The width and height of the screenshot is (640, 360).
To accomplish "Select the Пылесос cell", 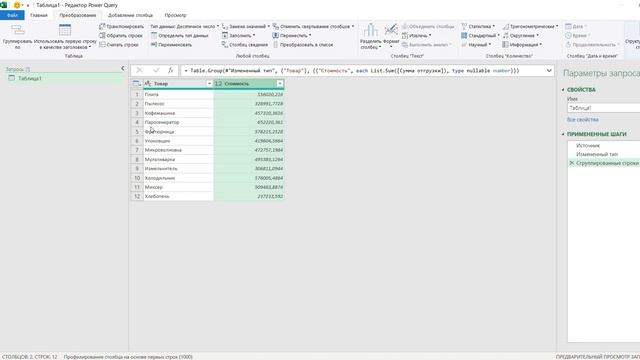I will [x=178, y=104].
